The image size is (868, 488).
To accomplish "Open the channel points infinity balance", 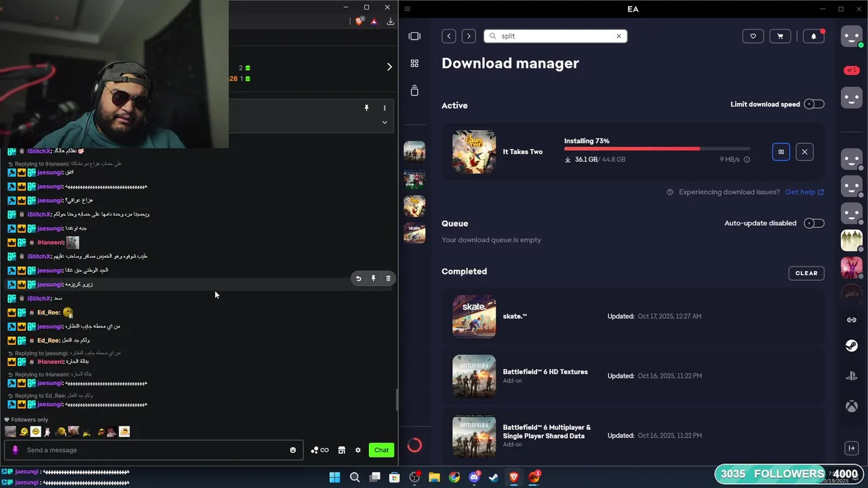I will tap(319, 450).
